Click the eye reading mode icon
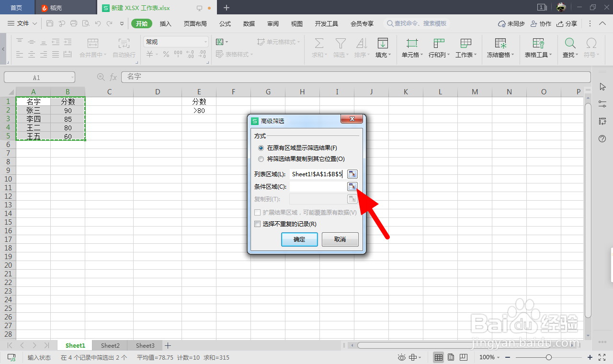The height and width of the screenshot is (364, 613). [402, 357]
